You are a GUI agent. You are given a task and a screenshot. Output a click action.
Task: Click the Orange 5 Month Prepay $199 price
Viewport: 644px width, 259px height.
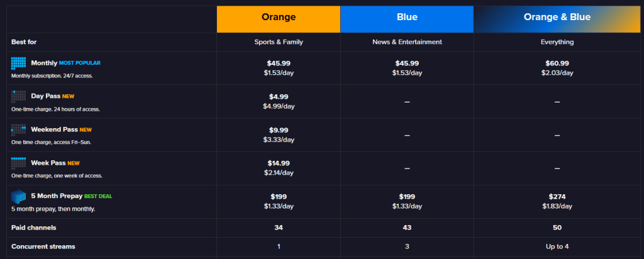(279, 196)
